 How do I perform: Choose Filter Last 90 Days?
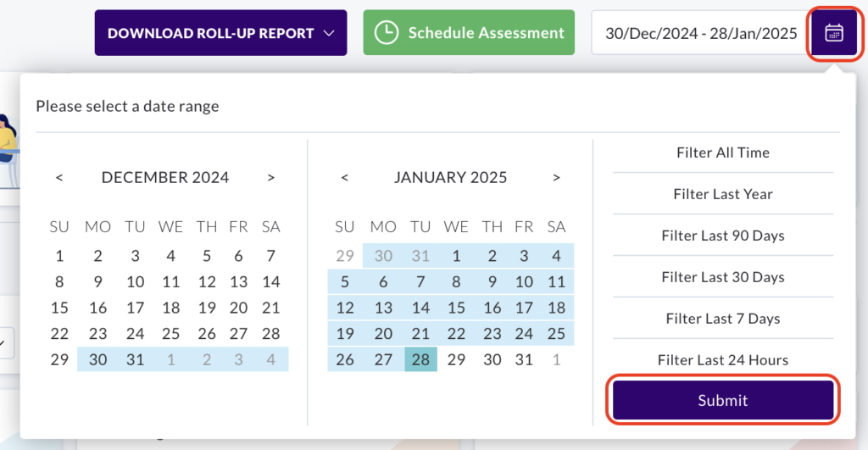pyautogui.click(x=723, y=236)
